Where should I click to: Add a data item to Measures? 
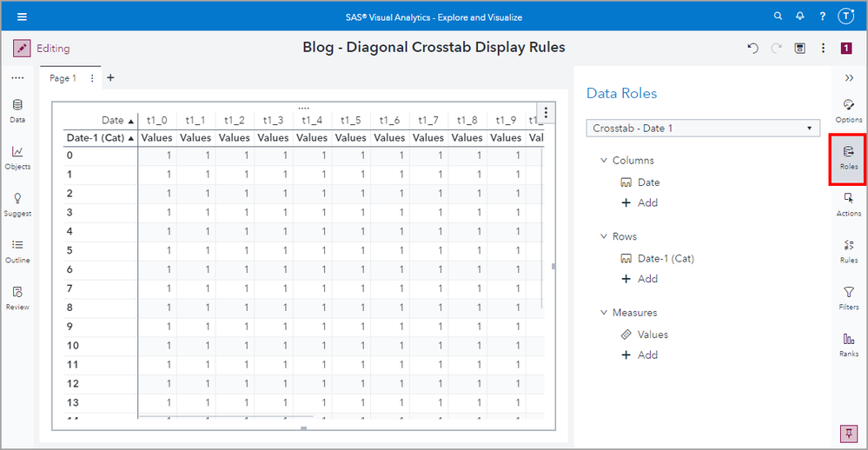point(639,354)
